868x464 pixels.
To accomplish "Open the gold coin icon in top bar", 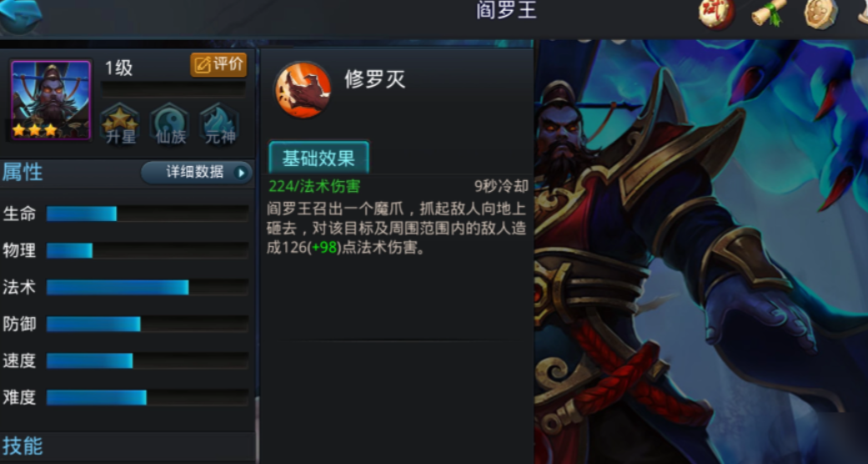I will [x=820, y=14].
